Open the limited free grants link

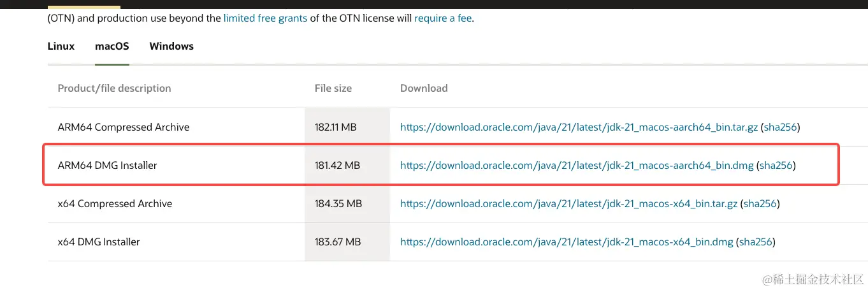(265, 18)
